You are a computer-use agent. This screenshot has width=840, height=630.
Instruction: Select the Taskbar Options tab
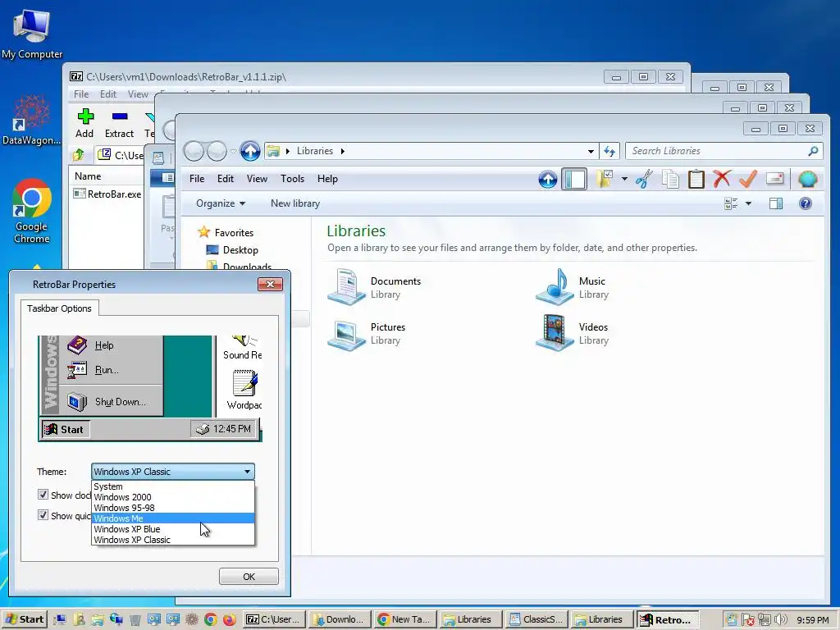[x=59, y=308]
